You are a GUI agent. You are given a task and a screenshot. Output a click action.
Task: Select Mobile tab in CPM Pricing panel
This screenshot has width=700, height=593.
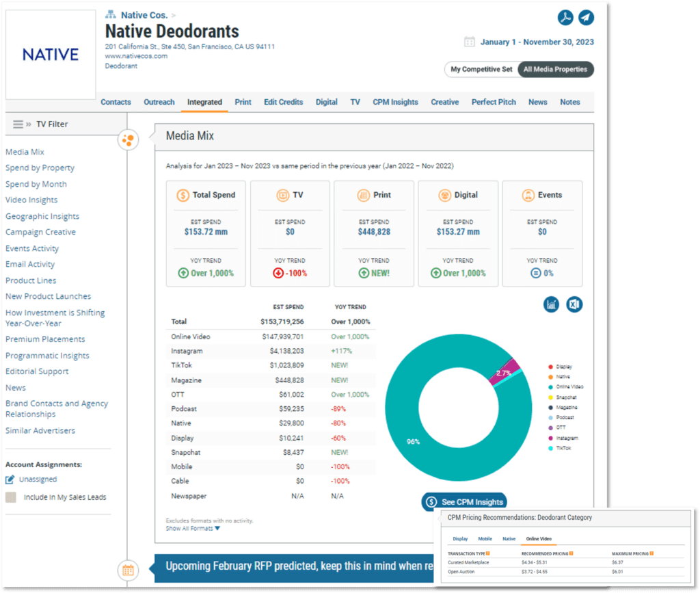(x=485, y=538)
